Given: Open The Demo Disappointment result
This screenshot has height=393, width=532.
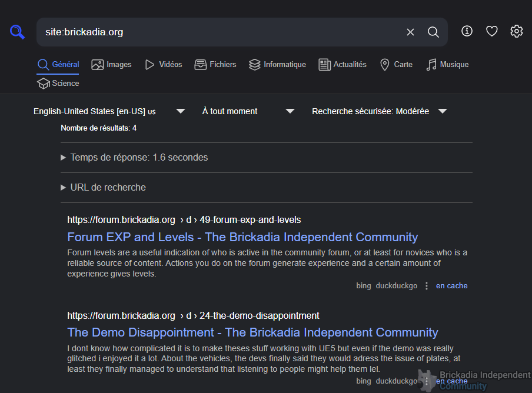Looking at the screenshot, I should click(x=252, y=332).
